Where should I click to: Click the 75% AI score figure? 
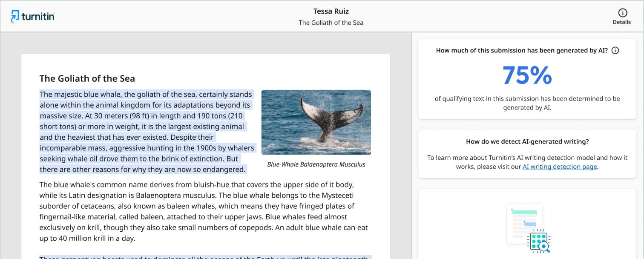click(527, 75)
